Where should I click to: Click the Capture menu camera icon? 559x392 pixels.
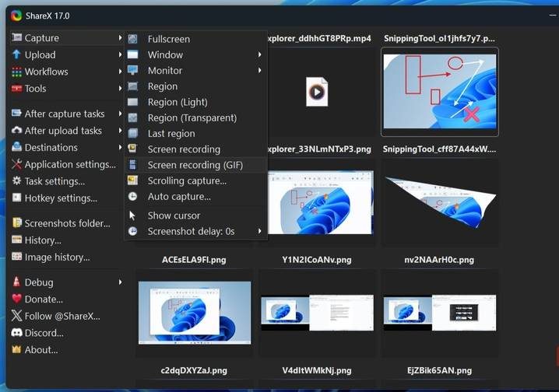coord(16,37)
